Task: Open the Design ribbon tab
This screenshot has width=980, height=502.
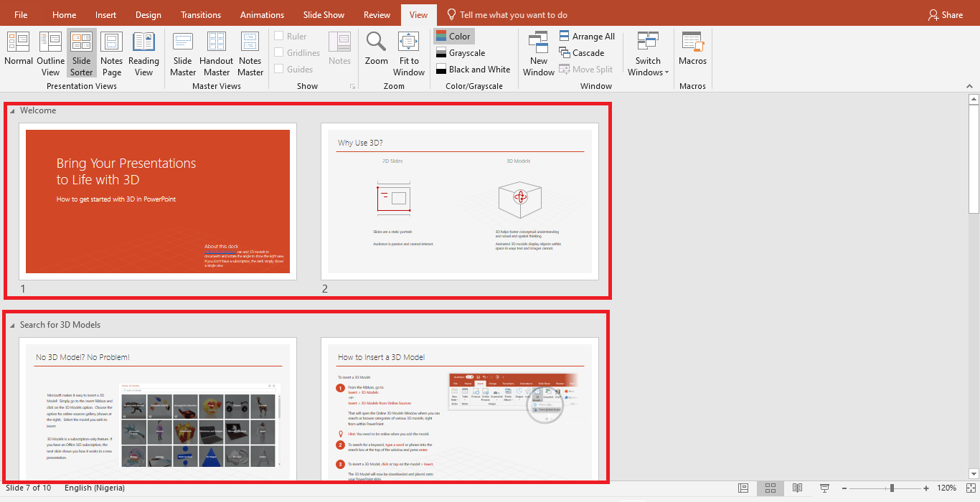Action: 148,14
